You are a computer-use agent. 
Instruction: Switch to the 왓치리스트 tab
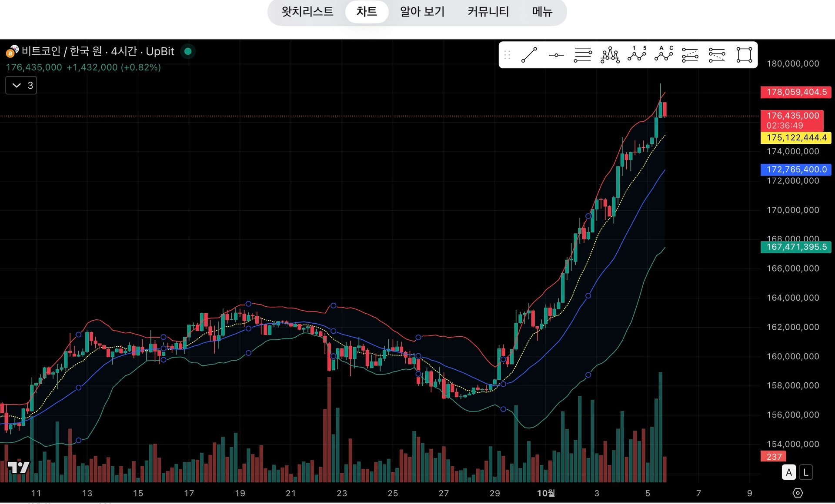point(307,12)
